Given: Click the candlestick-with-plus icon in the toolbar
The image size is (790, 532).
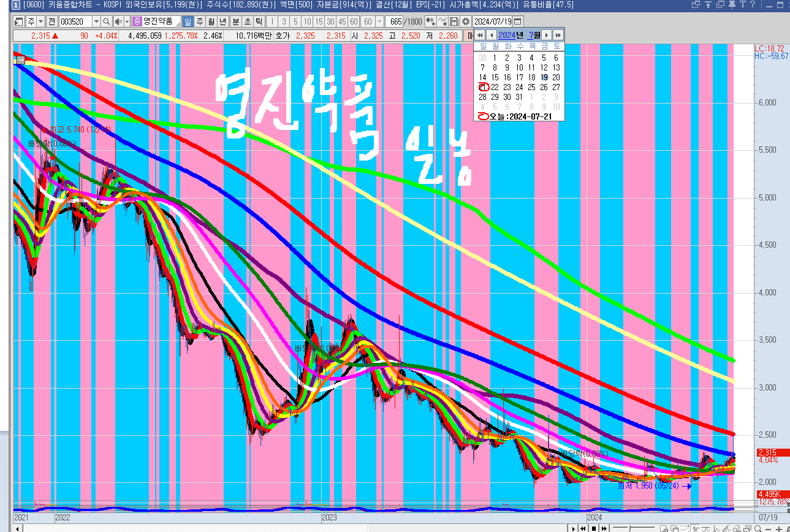Looking at the screenshot, I should tap(431, 21).
